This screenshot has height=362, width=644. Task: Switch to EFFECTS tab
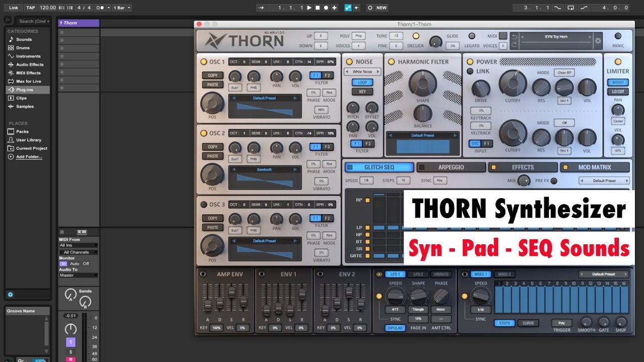[523, 167]
